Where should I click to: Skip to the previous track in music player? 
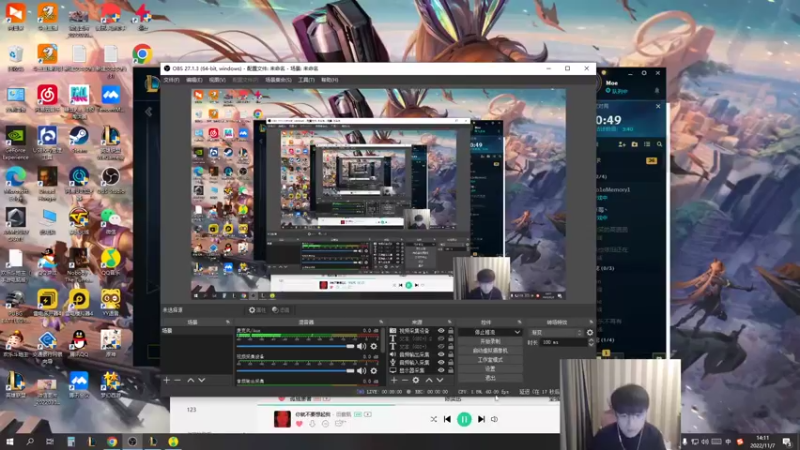(447, 419)
